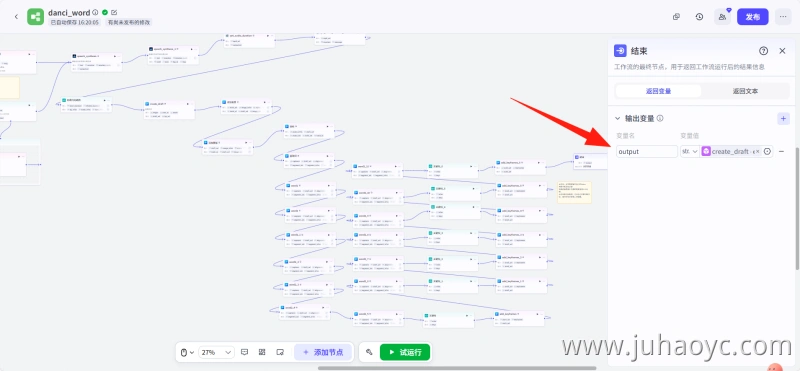Remove the output variable with minus icon
Screen dimensions: 800x371
tap(781, 152)
